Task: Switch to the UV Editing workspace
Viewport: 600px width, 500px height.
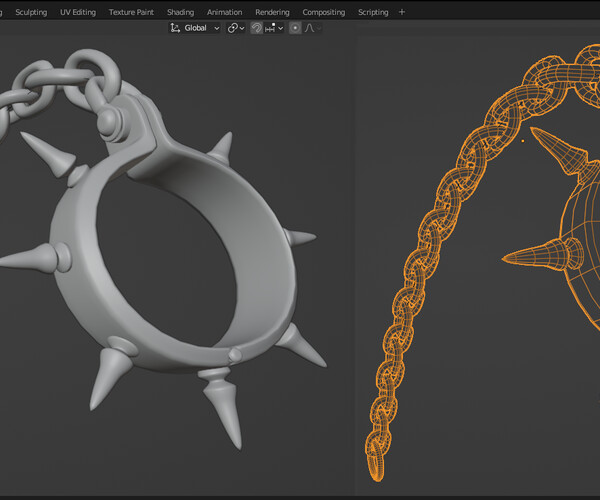Action: click(78, 12)
